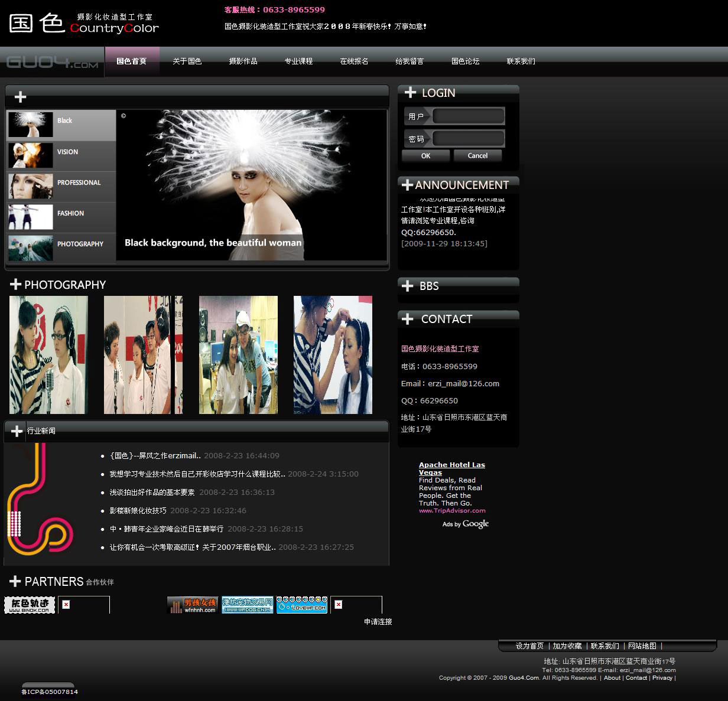Screen dimensions: 728x701
Task: Click the plus icon beside 行业新闻 header
Action: pyautogui.click(x=17, y=431)
